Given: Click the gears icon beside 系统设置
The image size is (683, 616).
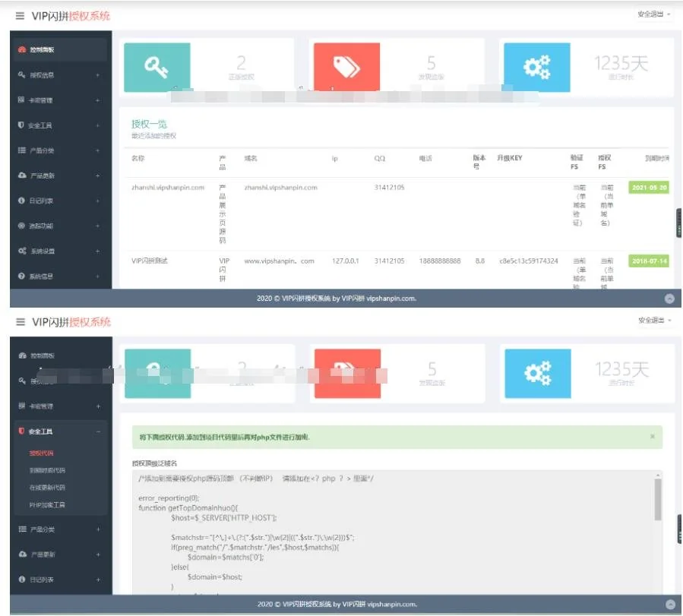Looking at the screenshot, I should (x=22, y=251).
